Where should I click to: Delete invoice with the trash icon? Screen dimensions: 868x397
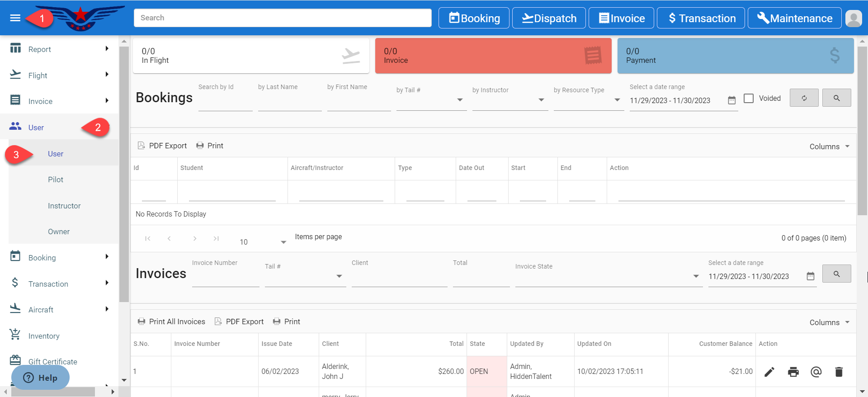tap(839, 372)
